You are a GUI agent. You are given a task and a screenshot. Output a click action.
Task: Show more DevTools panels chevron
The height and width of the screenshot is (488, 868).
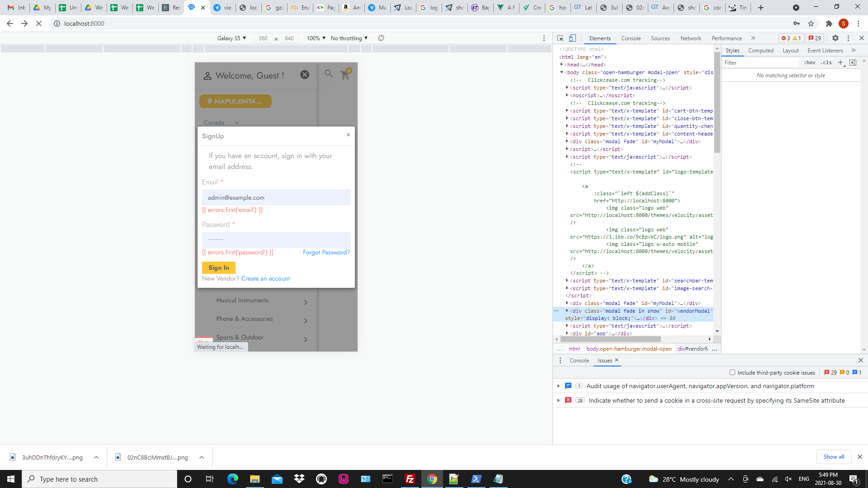pyautogui.click(x=753, y=38)
